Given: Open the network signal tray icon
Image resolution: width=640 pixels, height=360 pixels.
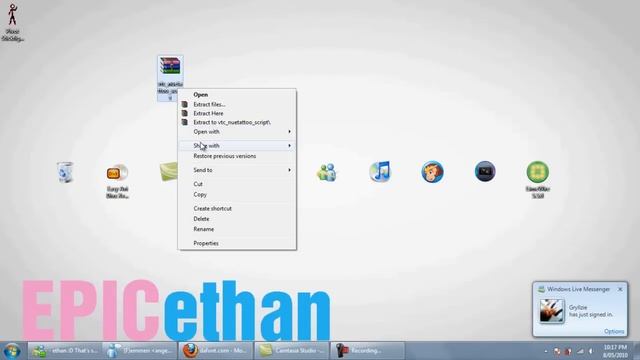Looking at the screenshot, I should [580, 351].
